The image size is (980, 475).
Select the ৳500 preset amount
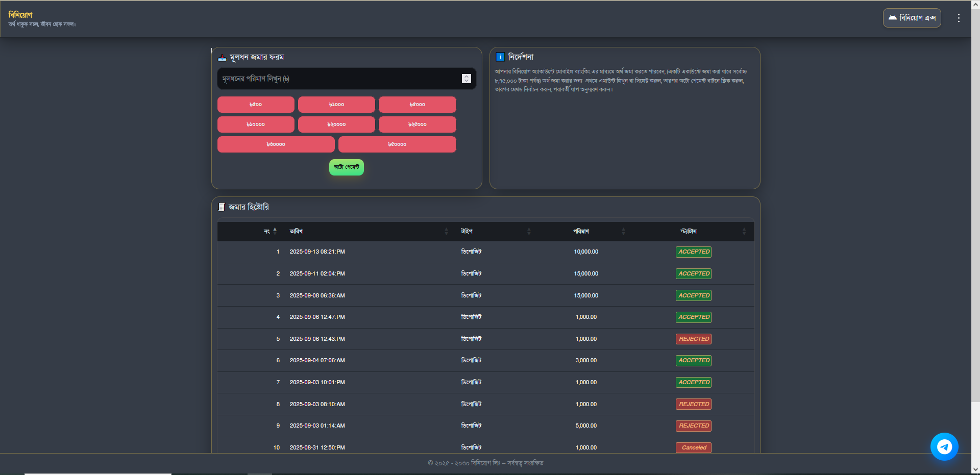255,105
